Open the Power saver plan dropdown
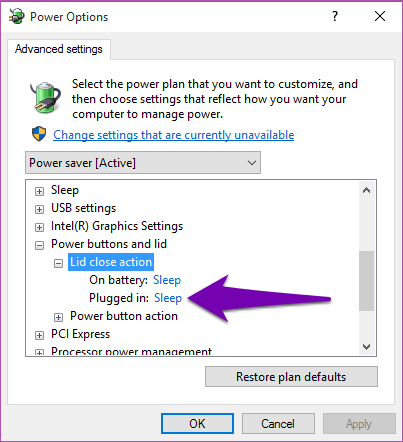 click(x=143, y=163)
